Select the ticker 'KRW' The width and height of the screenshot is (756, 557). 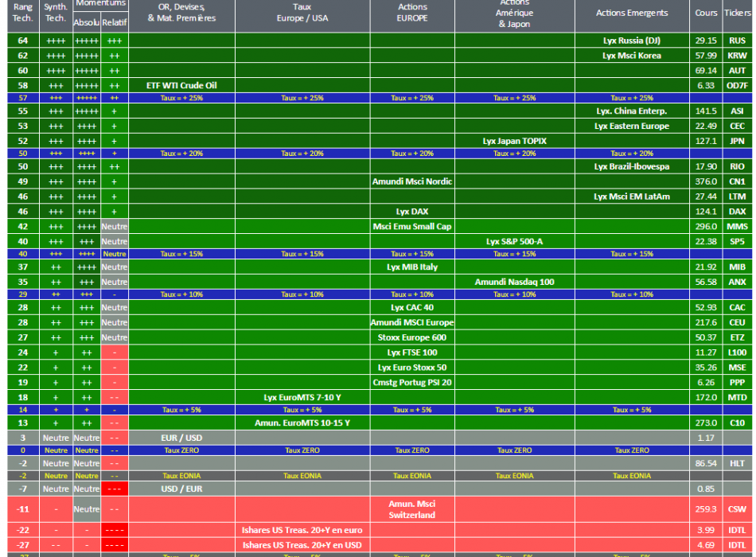[x=737, y=56]
